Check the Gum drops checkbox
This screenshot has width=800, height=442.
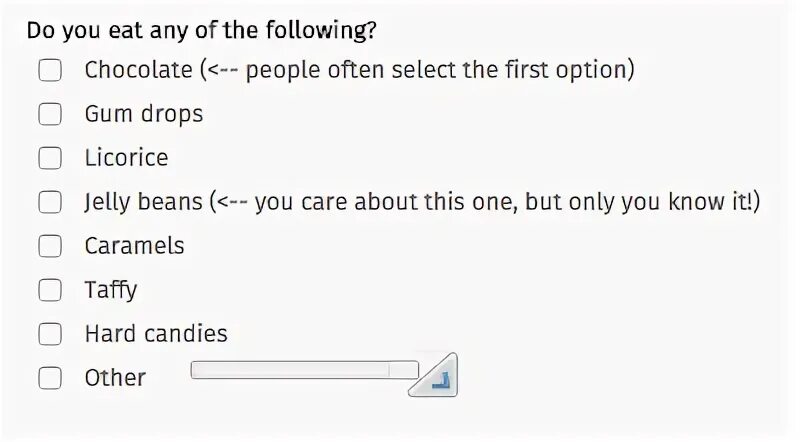point(50,114)
